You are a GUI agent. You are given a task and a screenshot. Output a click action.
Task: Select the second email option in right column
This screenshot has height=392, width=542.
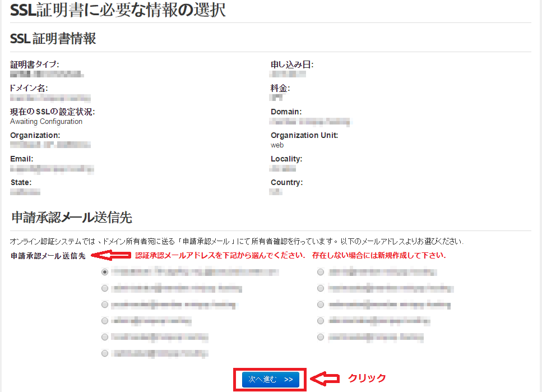(x=320, y=288)
